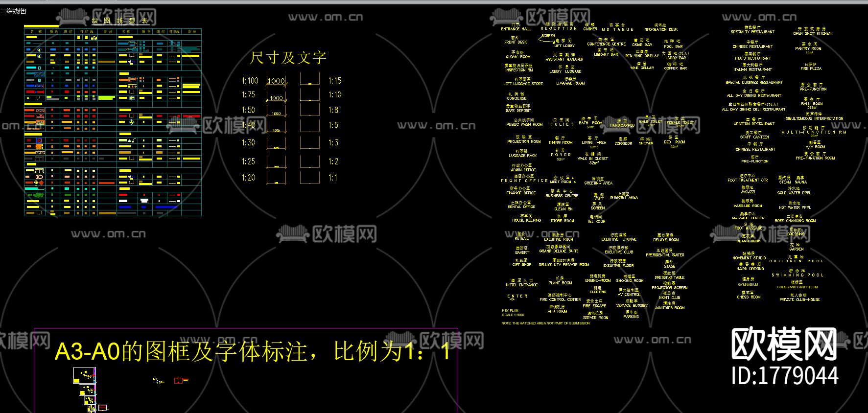The height and width of the screenshot is (413, 868).
Task: Pick the FINANCE OFFICE label
Action: [521, 193]
